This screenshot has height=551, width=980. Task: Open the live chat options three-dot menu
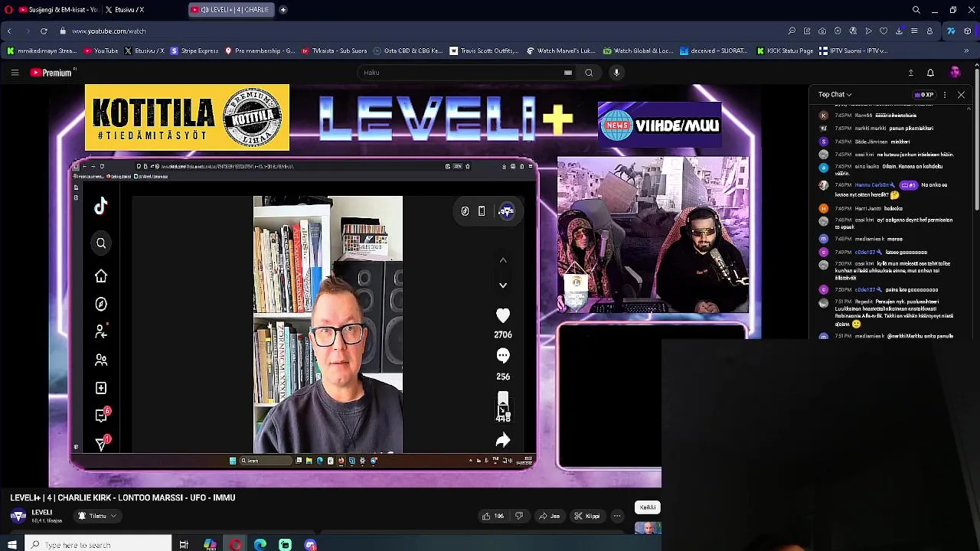[945, 95]
